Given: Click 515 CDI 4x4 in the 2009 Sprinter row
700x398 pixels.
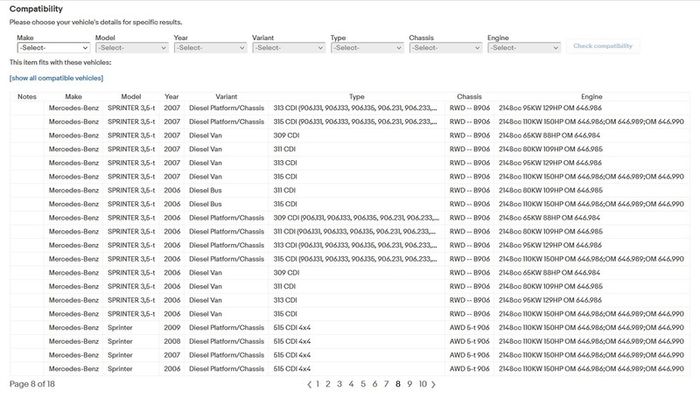Looking at the screenshot, I should (x=292, y=328).
